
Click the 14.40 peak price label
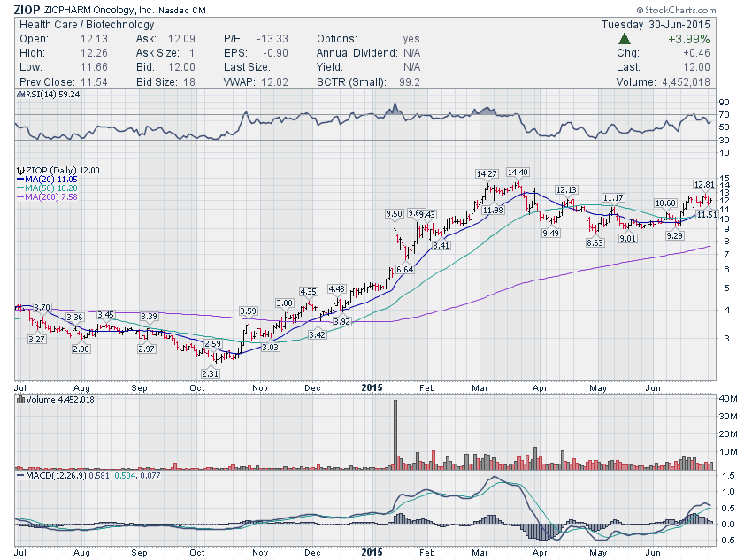[x=518, y=173]
